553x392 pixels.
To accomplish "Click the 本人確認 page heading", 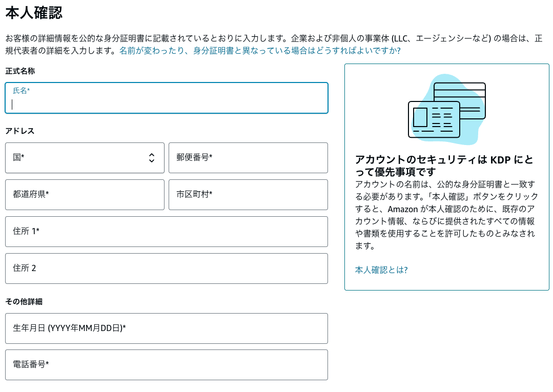I will 34,13.
